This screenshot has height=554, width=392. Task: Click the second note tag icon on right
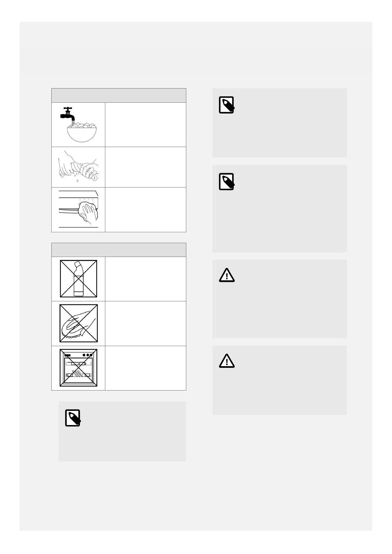pyautogui.click(x=227, y=182)
